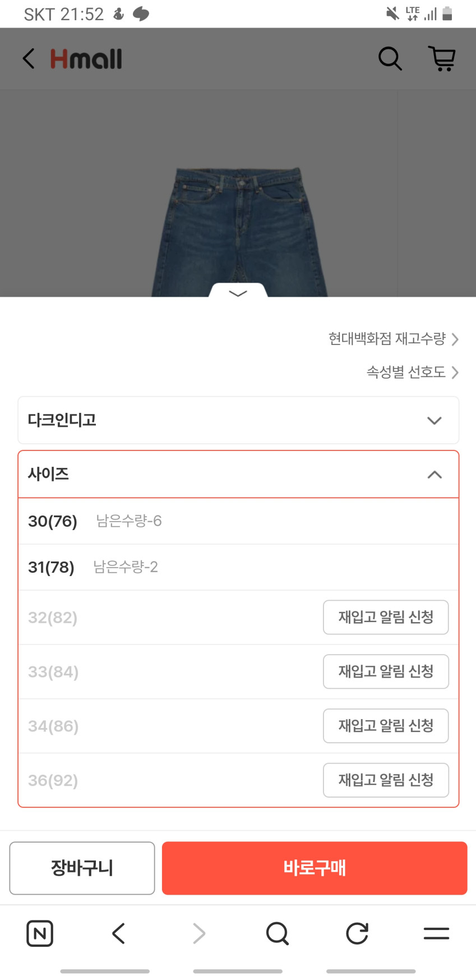Request restock alert for size 36(92)
Viewport: 476px width, 980px height.
click(386, 780)
